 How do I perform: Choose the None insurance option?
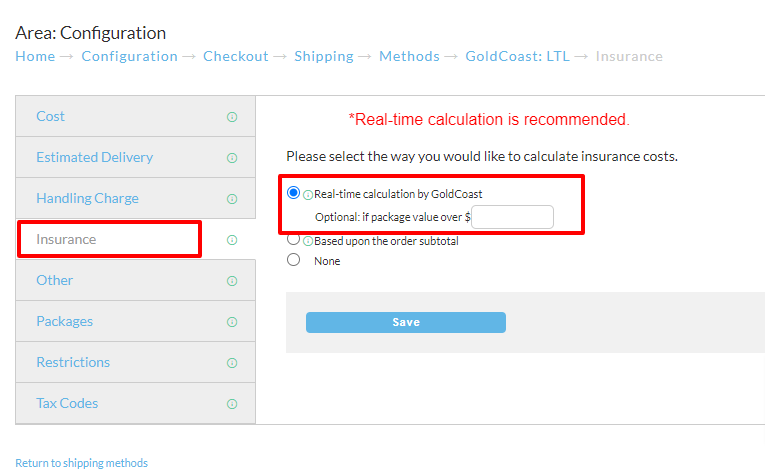293,260
